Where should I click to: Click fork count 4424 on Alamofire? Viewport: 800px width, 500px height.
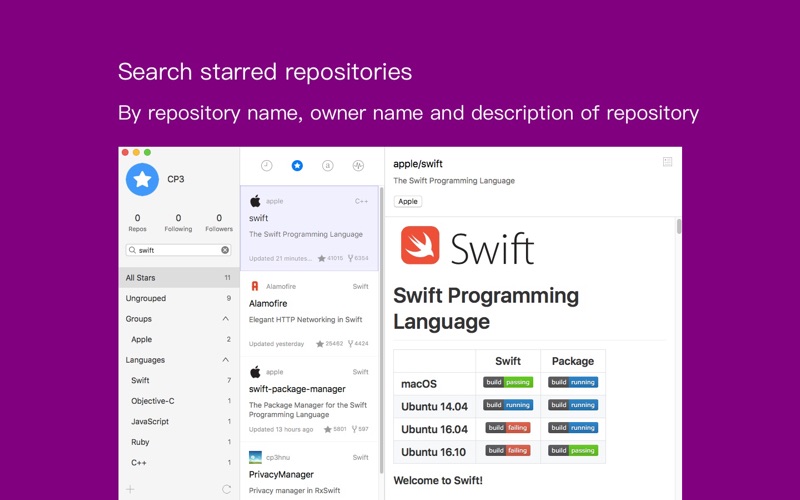click(x=358, y=344)
